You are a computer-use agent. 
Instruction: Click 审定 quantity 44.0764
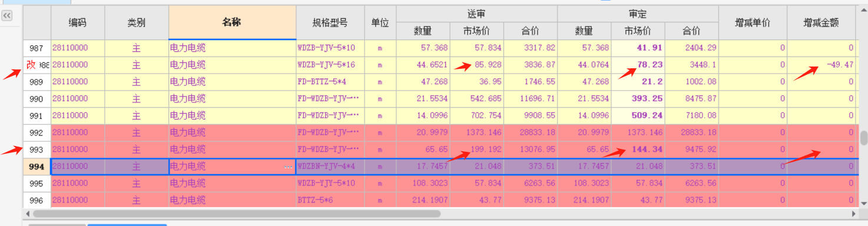(584, 65)
